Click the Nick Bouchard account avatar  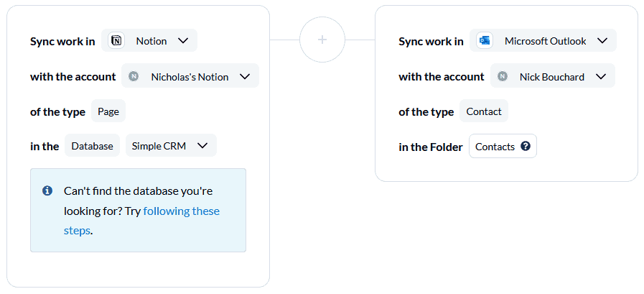point(502,76)
